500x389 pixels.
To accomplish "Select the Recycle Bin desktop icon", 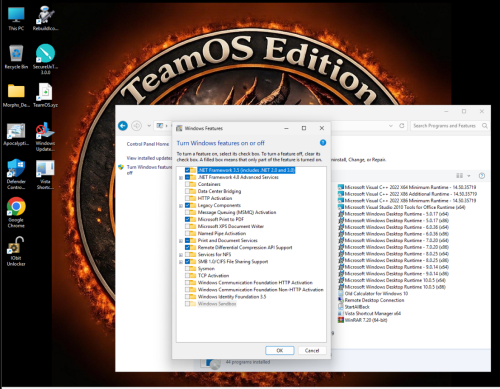I will click(16, 57).
